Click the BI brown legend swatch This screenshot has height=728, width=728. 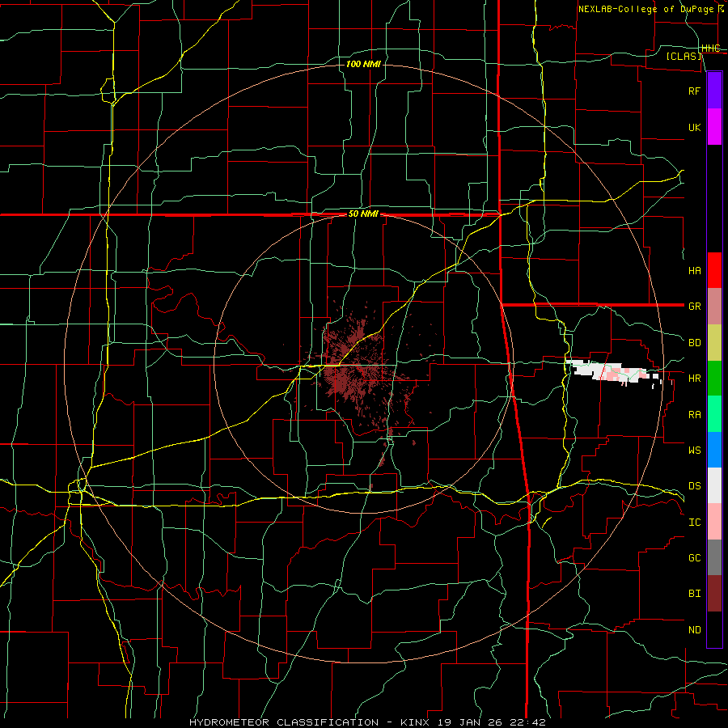pyautogui.click(x=714, y=594)
